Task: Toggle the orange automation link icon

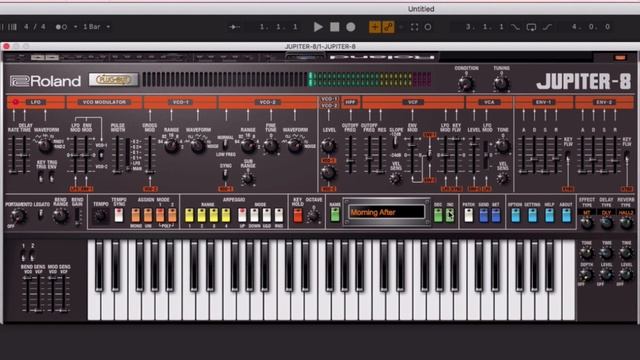Action: click(x=388, y=27)
